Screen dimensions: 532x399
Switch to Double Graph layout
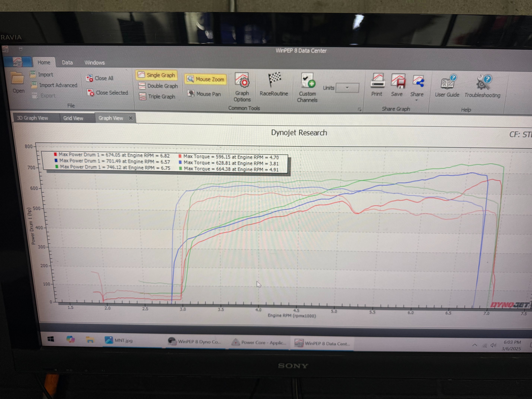158,86
